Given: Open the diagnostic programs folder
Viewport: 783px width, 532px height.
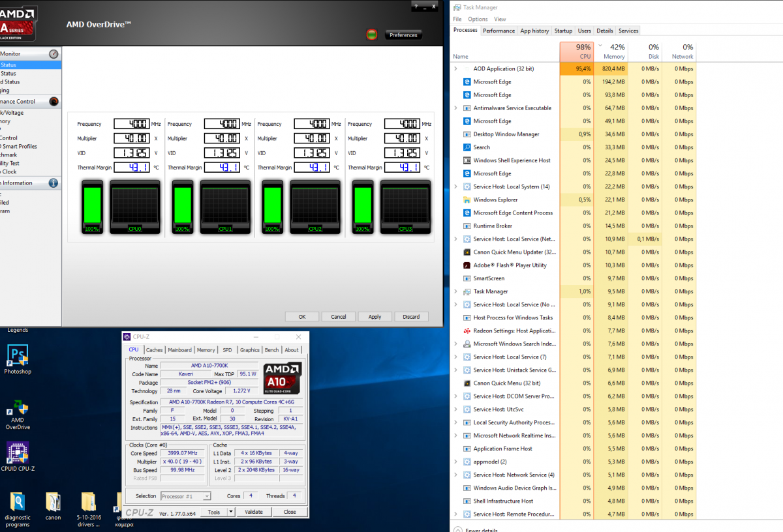Looking at the screenshot, I should (x=18, y=502).
